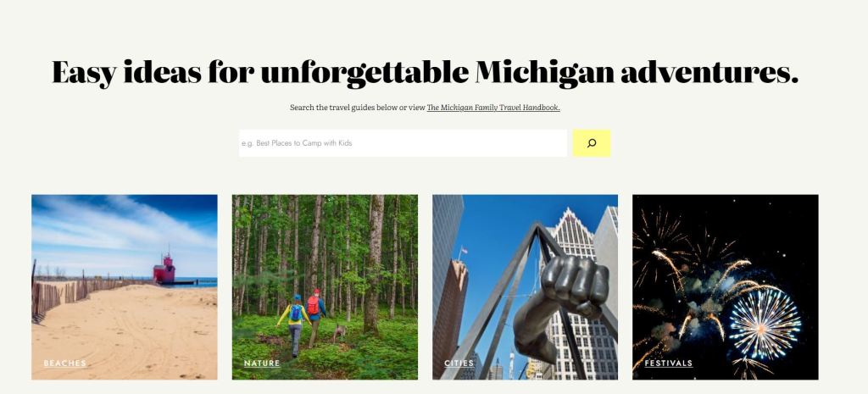Viewport: 868px width, 394px height.
Task: Open the CITIES category label
Action: 459,363
